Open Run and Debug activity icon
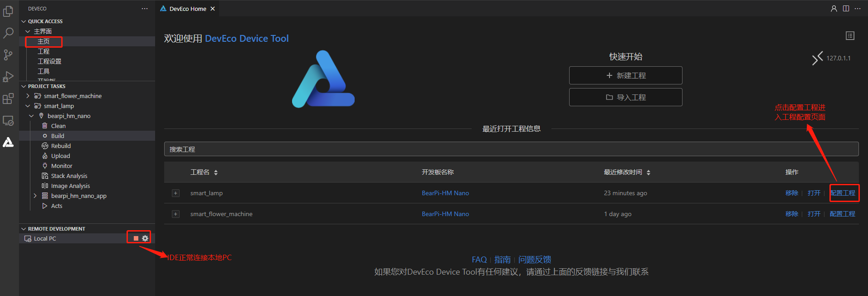Screen dimensions: 868x296 click(x=8, y=77)
